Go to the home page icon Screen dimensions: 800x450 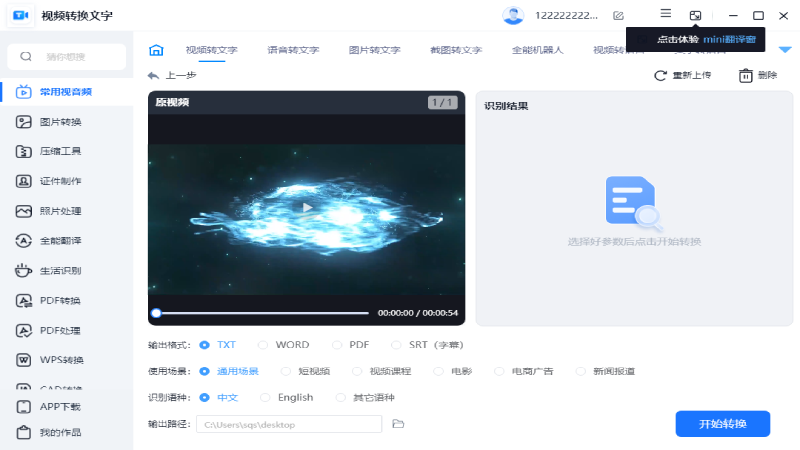156,50
